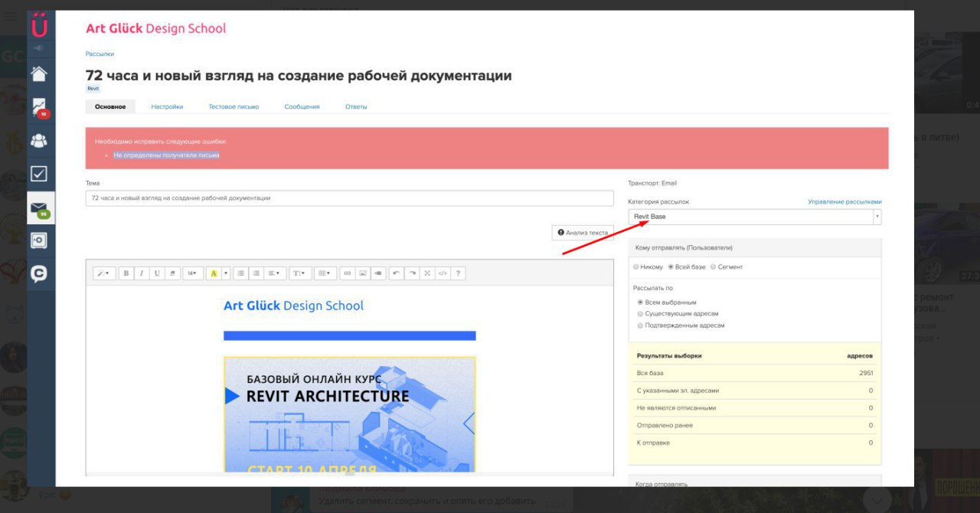Viewport: 980px width, 513px height.
Task: Open editor help via question mark icon
Action: 458,273
